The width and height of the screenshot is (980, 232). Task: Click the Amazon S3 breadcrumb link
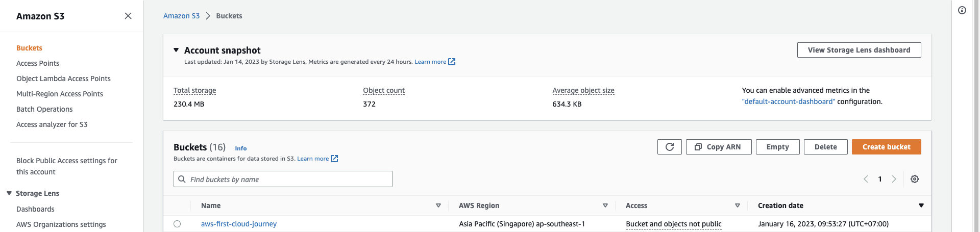181,16
